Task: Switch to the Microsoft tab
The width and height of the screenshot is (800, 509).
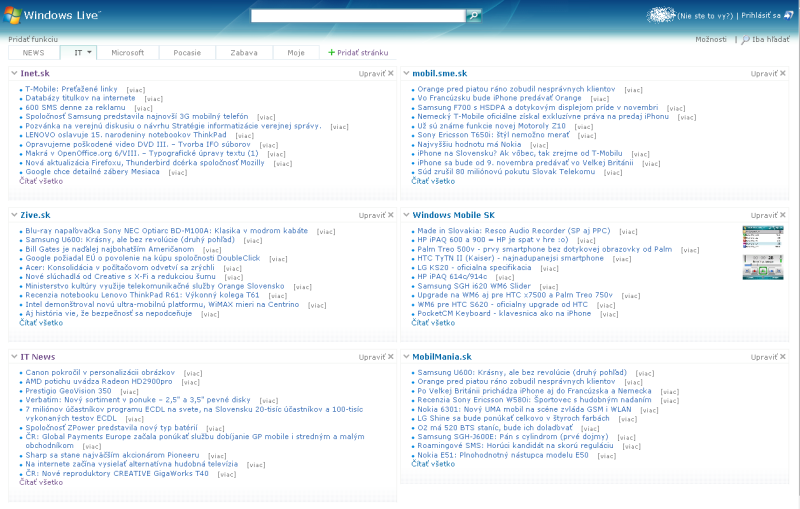Action: (128, 53)
